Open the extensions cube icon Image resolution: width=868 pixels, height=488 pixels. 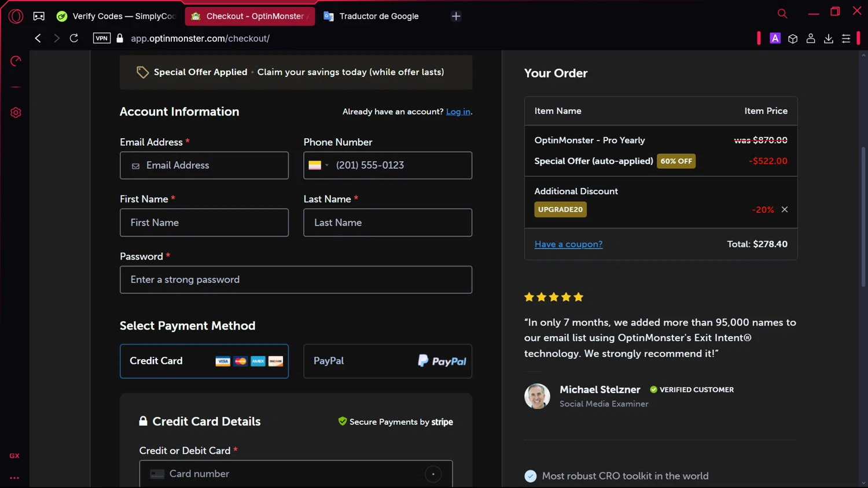tap(793, 38)
